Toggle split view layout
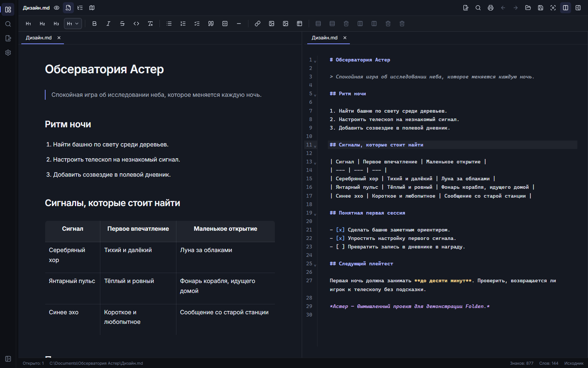Screen dimensions: 588x368 tap(566, 8)
